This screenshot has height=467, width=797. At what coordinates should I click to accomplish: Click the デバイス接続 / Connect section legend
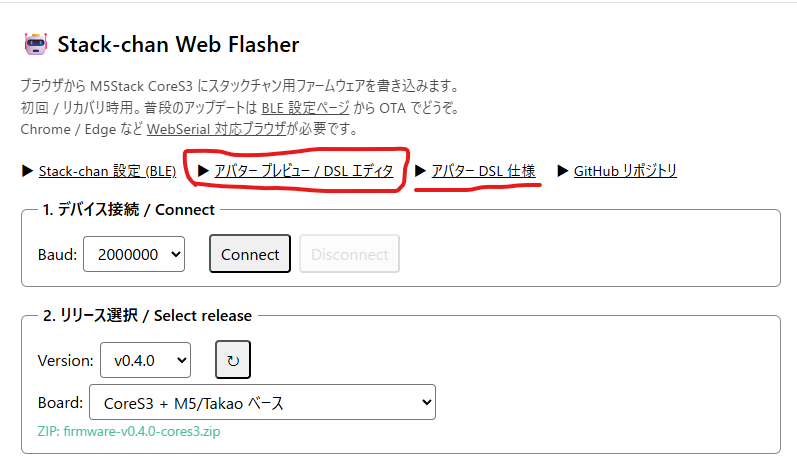129,209
